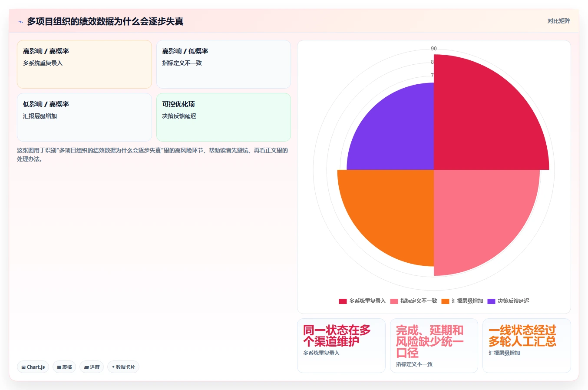Click the 表格 tag chip

(64, 367)
